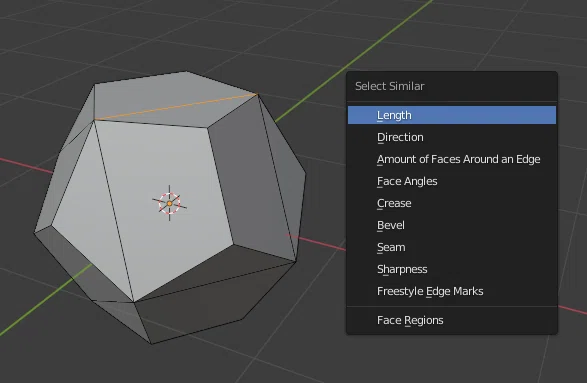
Task: Choose Face Regions at menu bottom
Action: (452, 320)
